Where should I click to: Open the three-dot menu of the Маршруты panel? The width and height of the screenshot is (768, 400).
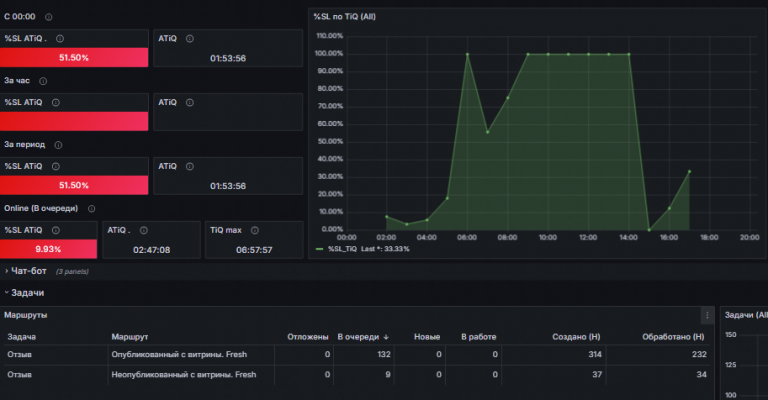pyautogui.click(x=707, y=316)
